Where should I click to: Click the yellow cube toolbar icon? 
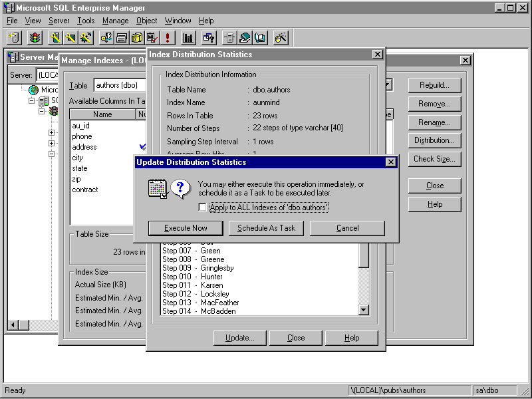click(x=138, y=38)
